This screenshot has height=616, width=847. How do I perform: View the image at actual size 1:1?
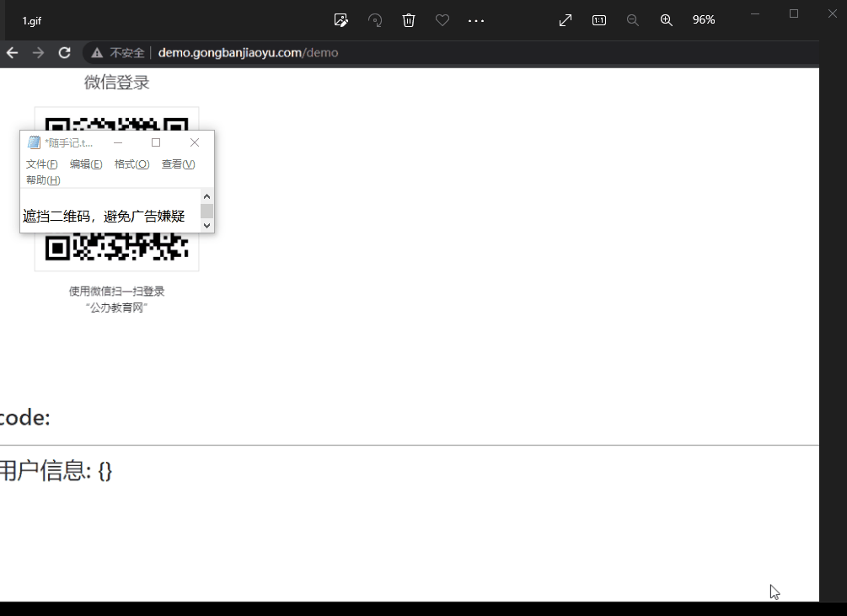[x=599, y=20]
